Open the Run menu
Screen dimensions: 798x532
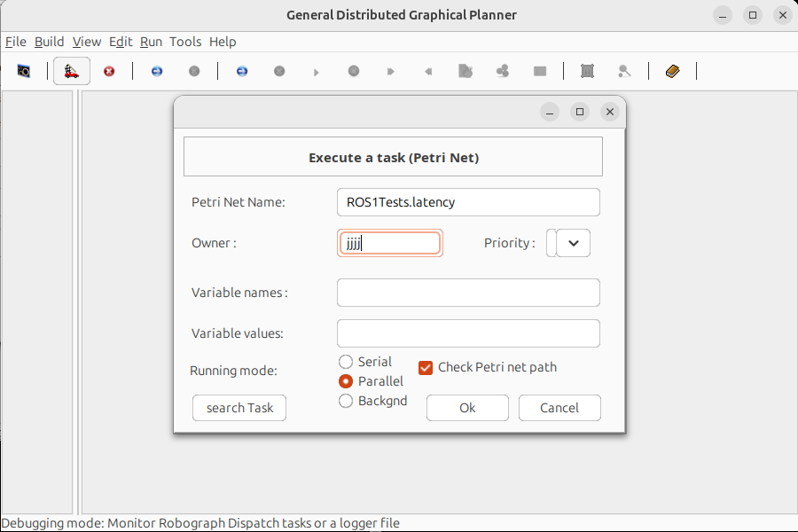click(151, 42)
